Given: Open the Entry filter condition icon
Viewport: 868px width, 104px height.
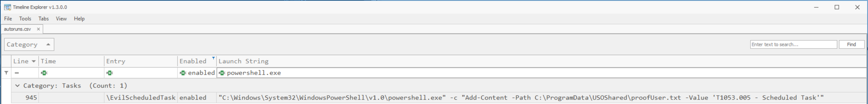Looking at the screenshot, I should pos(109,73).
